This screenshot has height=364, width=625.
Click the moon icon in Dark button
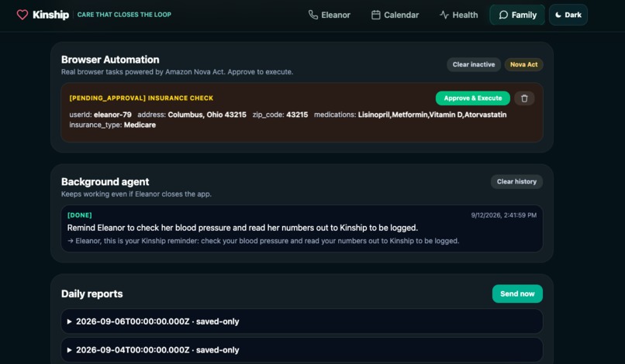click(x=558, y=15)
